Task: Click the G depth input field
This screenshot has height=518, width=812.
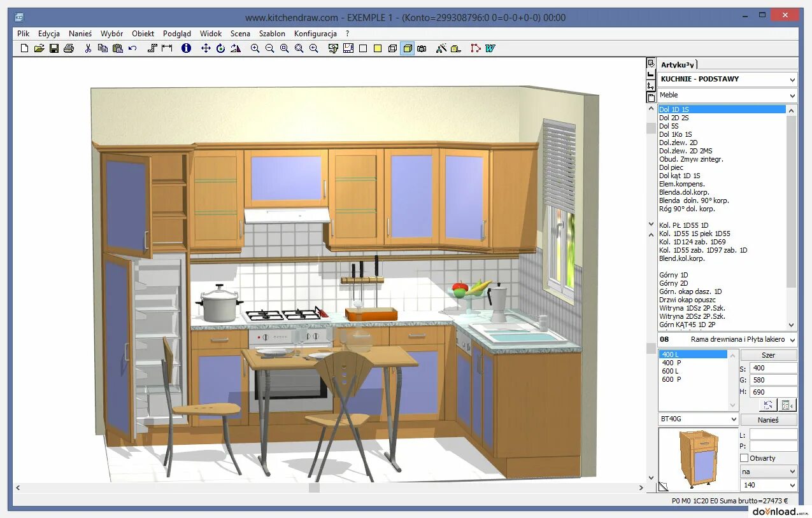Action: click(x=773, y=380)
